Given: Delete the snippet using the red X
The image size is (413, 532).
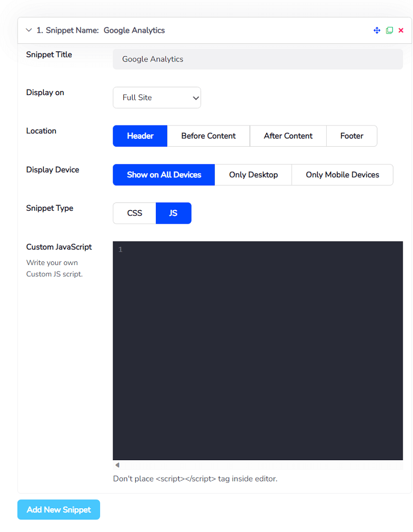Looking at the screenshot, I should coord(401,30).
